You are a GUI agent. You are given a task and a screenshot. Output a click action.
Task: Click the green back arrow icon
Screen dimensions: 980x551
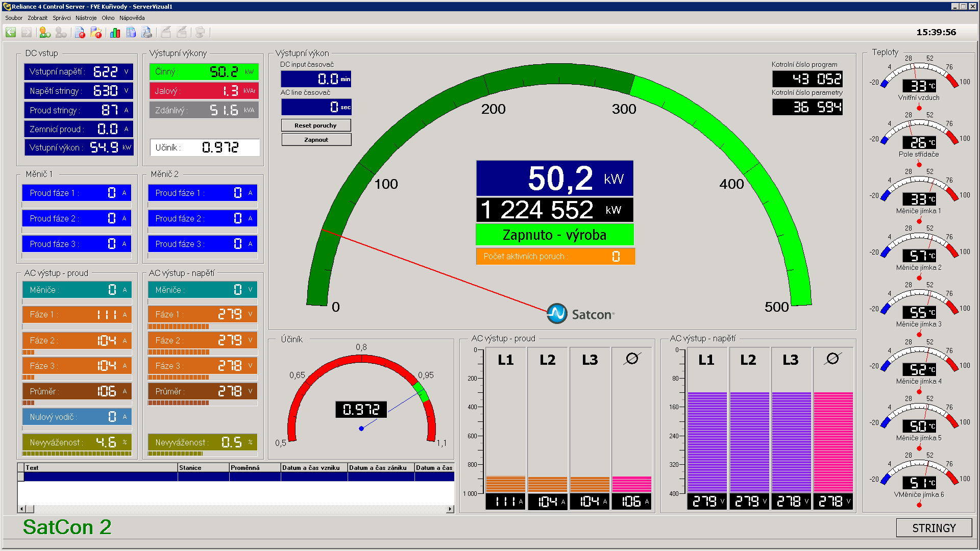(x=11, y=33)
